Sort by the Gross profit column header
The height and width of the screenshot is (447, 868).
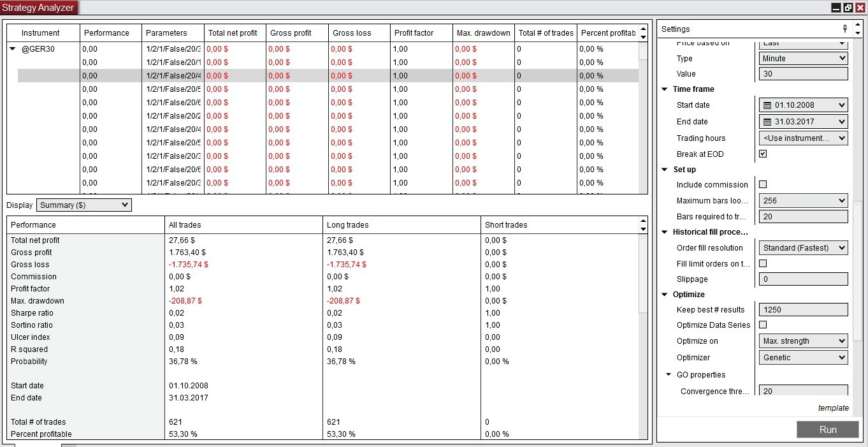(296, 33)
